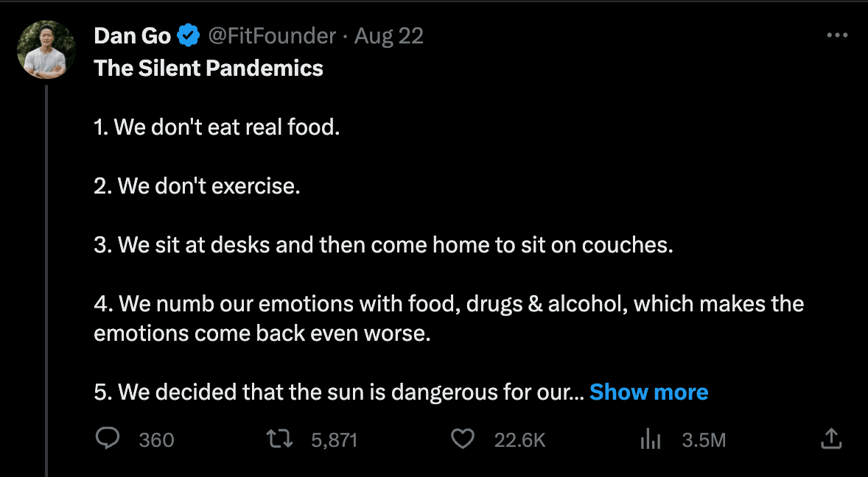Click the "We don't eat real food" line

tap(217, 127)
